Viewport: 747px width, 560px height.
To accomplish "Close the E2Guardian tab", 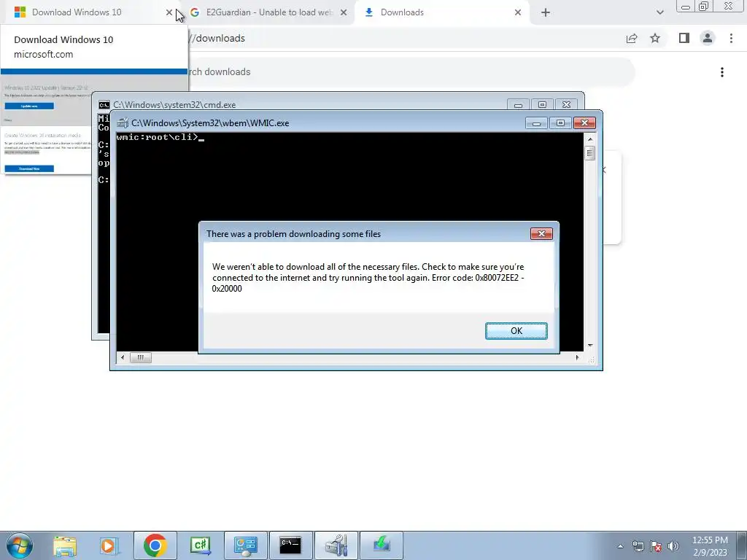I will coord(344,12).
